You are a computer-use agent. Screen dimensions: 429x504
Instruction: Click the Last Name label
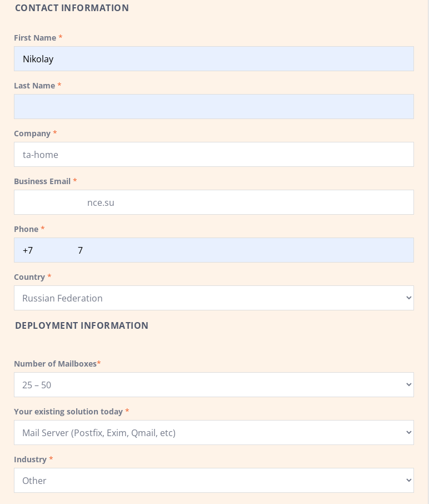click(x=34, y=86)
